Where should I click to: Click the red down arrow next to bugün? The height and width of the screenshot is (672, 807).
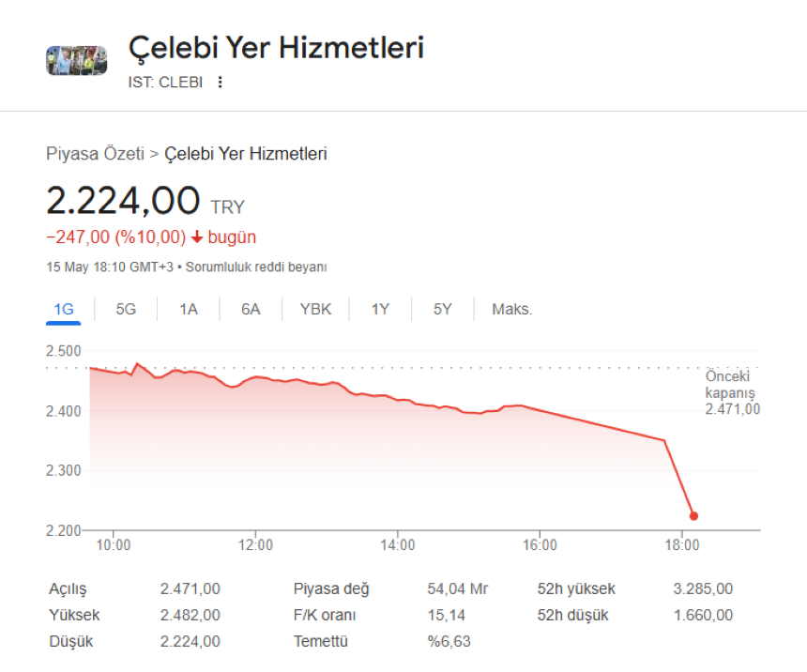[x=197, y=237]
